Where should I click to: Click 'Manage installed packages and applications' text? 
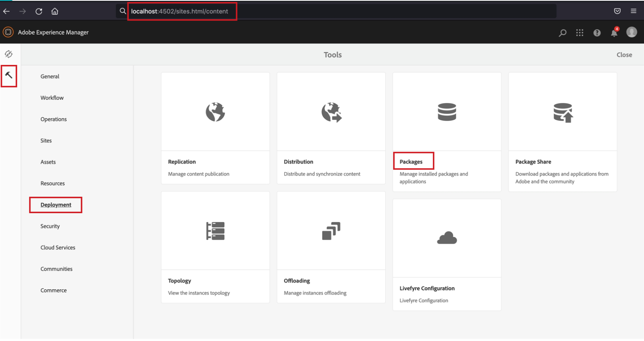coord(434,178)
